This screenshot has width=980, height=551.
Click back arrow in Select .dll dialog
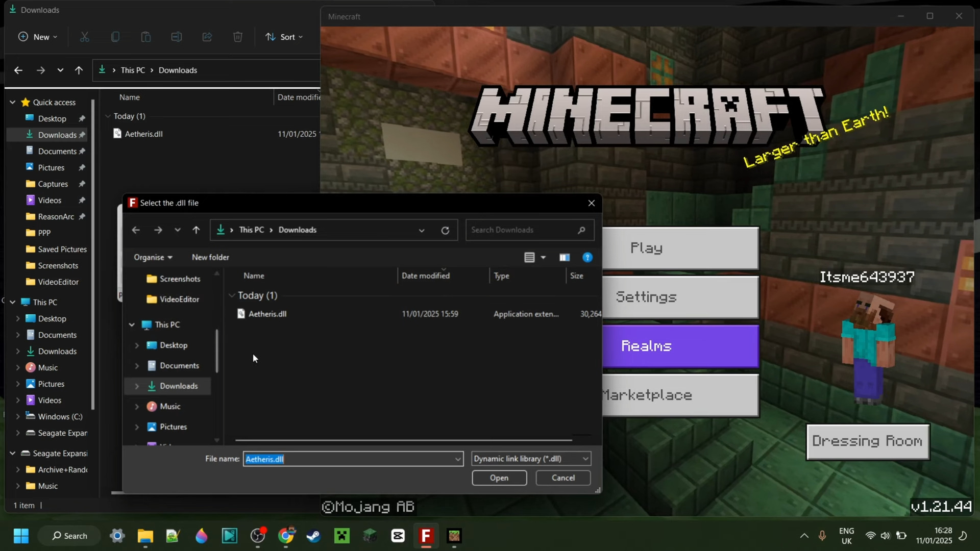pos(136,230)
